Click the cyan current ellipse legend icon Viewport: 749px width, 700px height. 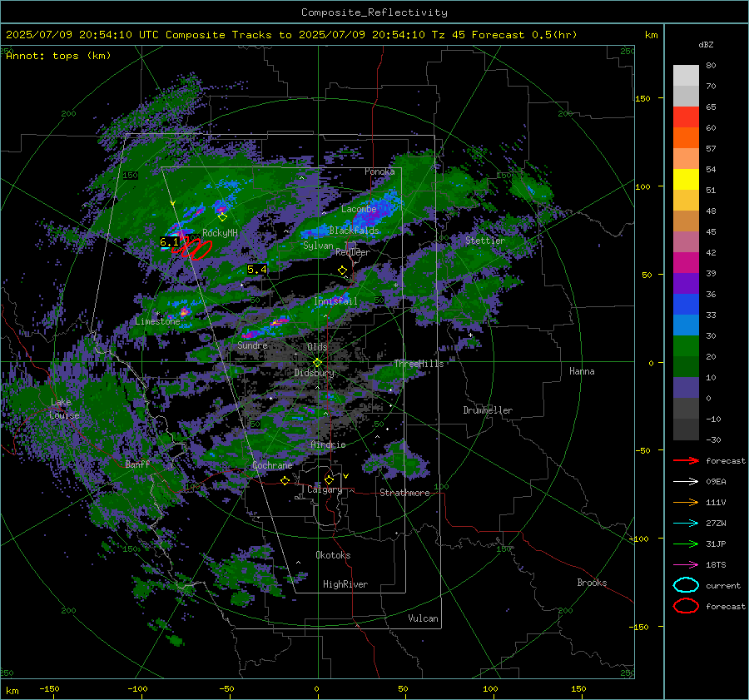click(686, 585)
